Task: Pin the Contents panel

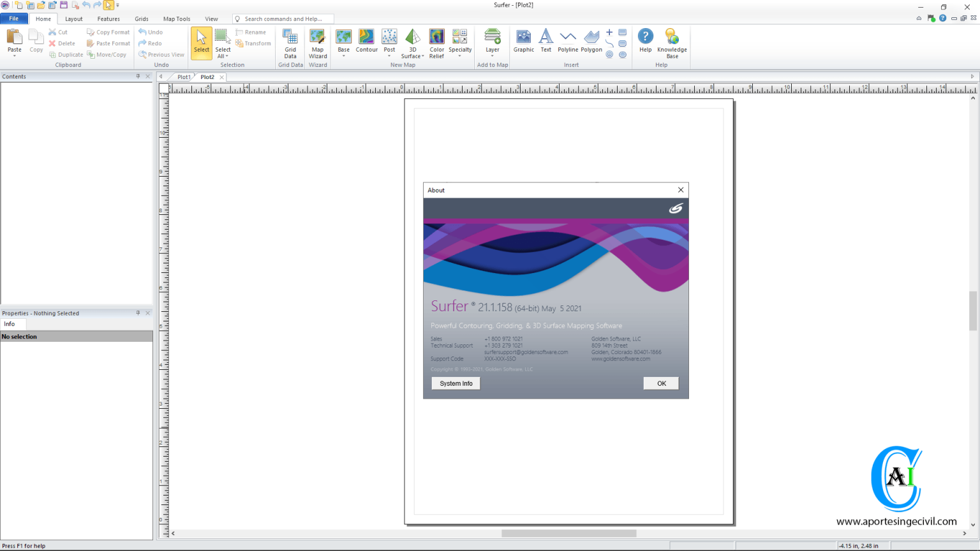Action: (138, 76)
